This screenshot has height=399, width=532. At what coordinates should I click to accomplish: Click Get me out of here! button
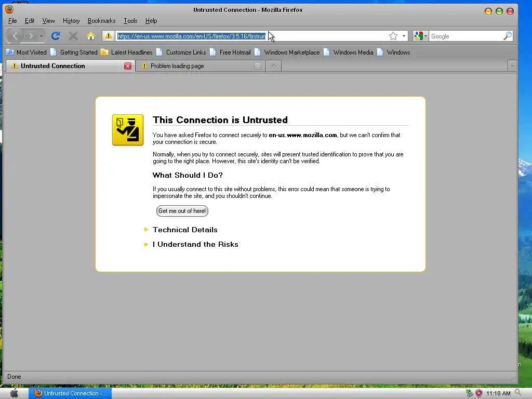(x=182, y=211)
